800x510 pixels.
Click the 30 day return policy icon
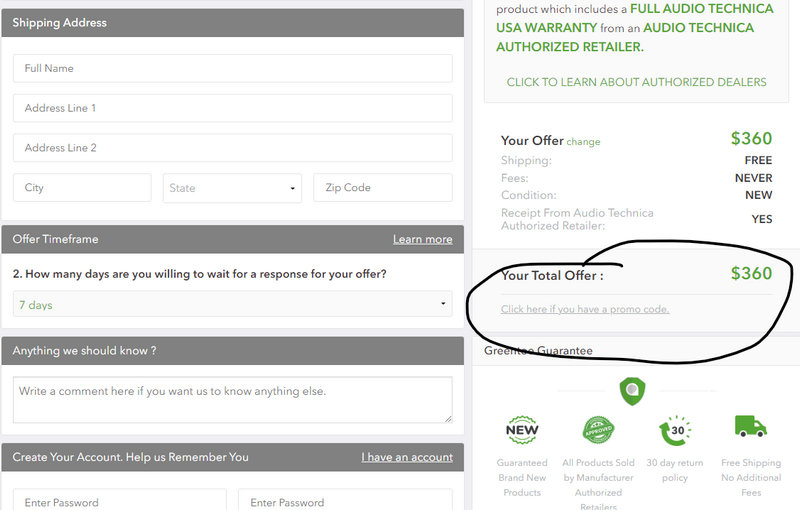point(674,430)
